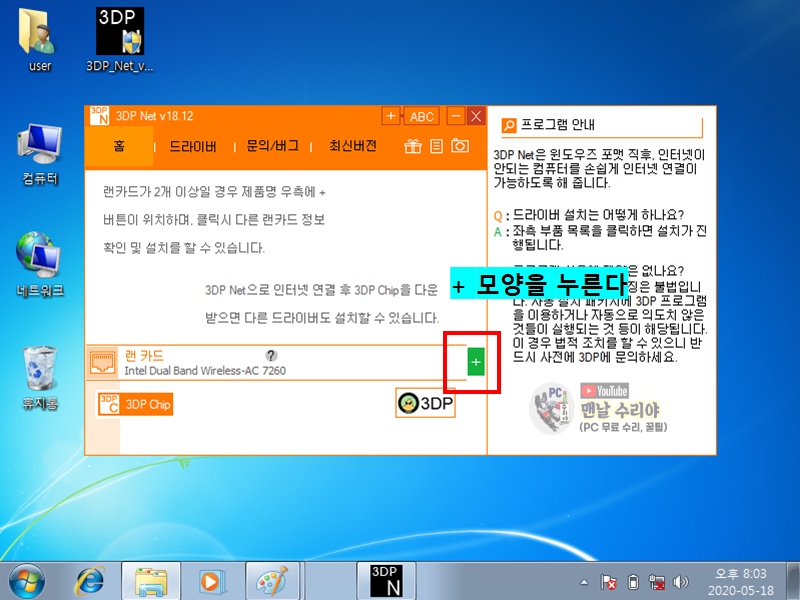Screen dimensions: 800x600
Task: Open the 홈 tab
Action: pos(119,146)
